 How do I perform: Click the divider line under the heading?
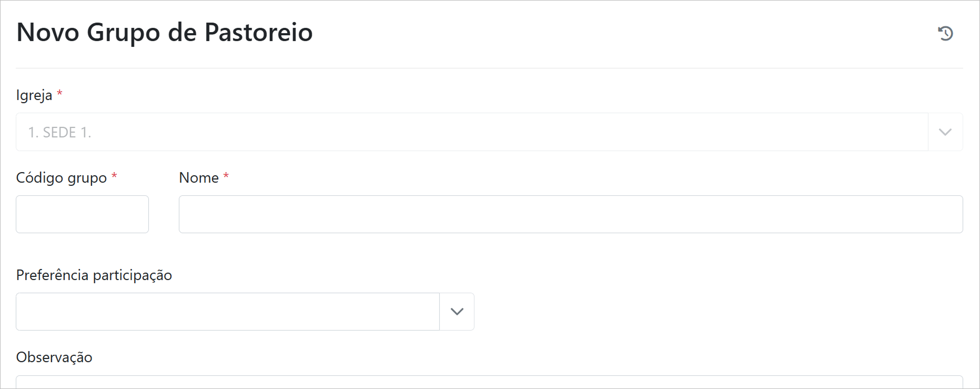pos(489,68)
